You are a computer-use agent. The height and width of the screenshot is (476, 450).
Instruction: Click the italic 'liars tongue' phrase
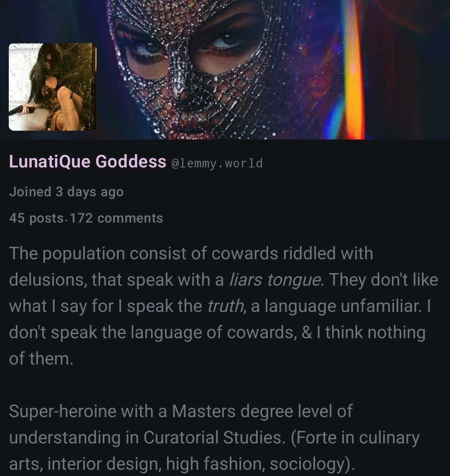pos(275,280)
